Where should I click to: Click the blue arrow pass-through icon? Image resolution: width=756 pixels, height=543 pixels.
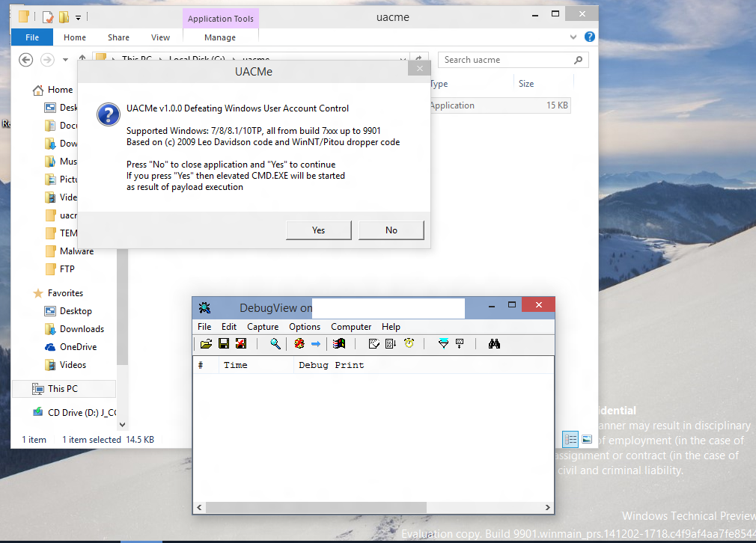coord(315,344)
